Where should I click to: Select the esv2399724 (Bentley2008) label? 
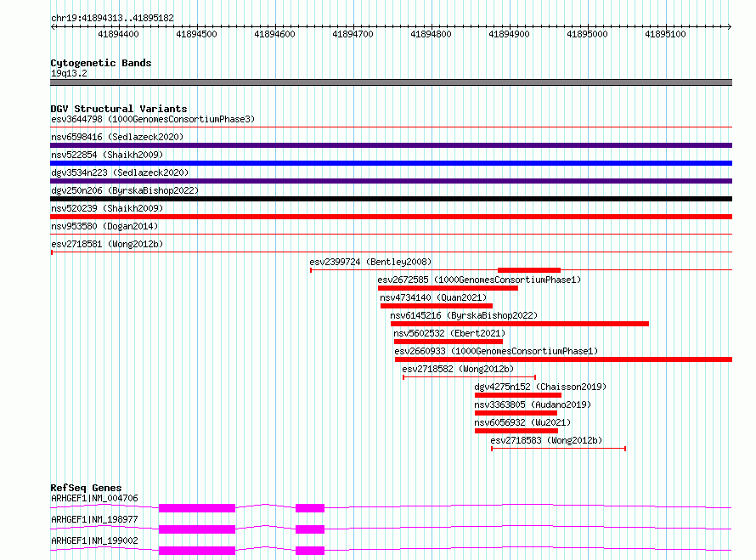pos(370,262)
